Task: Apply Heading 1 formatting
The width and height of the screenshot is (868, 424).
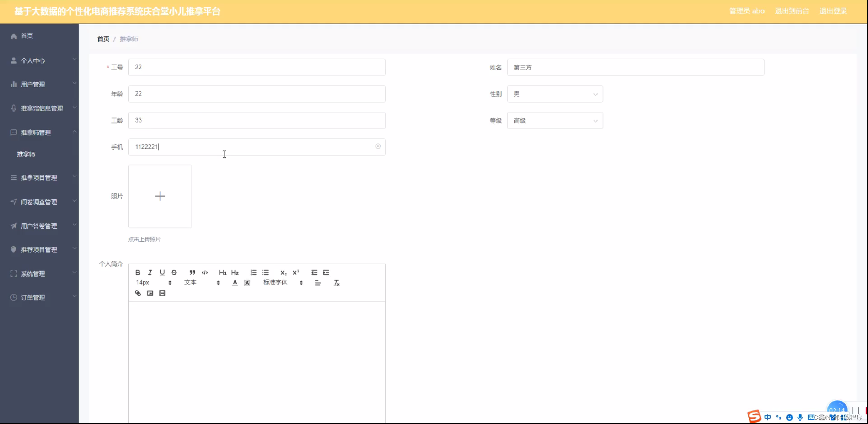Action: point(223,272)
